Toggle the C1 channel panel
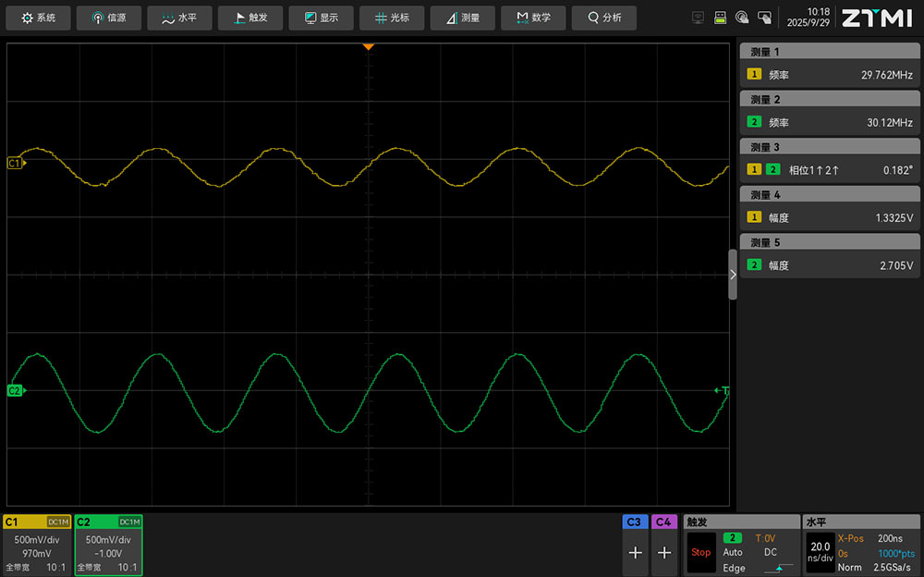Screen dimensions: 924x577 [37, 546]
